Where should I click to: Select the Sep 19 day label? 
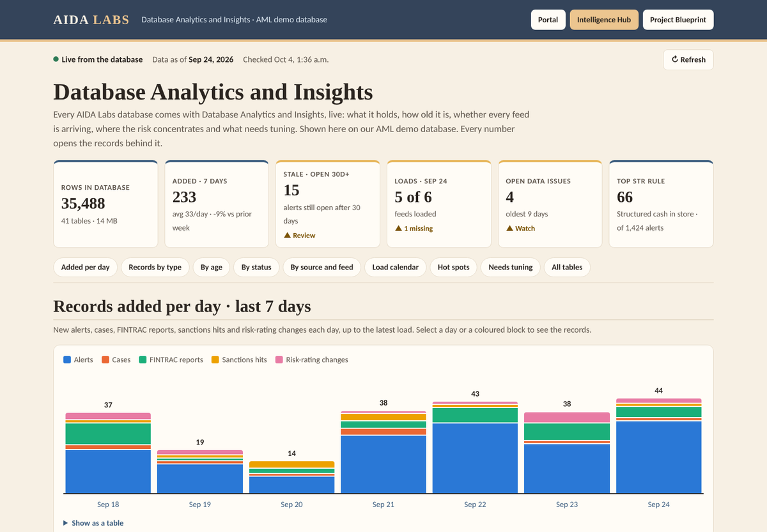(200, 505)
